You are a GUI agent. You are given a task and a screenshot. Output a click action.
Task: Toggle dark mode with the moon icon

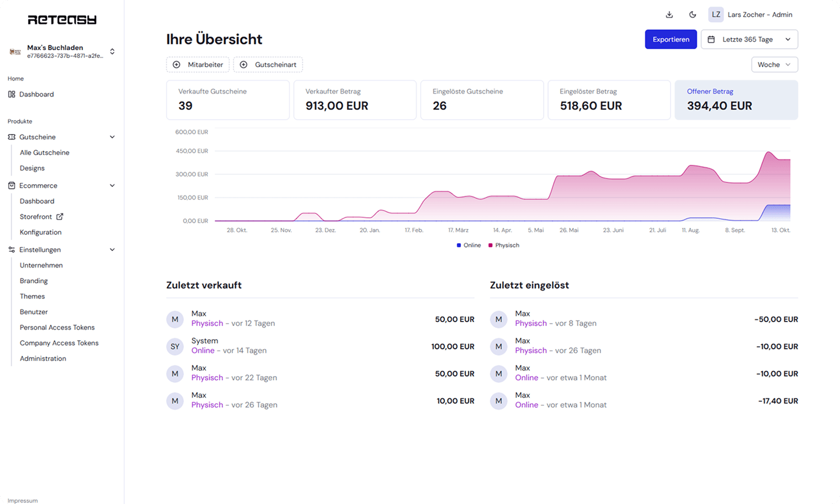coord(693,14)
